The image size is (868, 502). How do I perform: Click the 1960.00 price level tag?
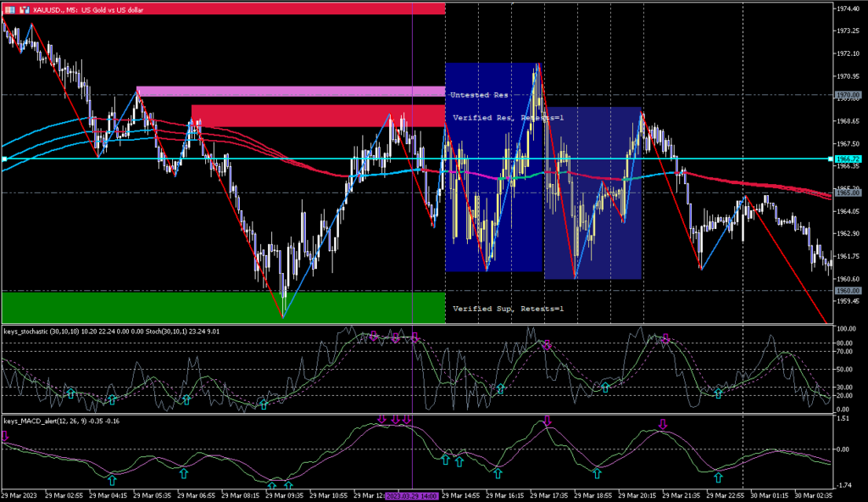848,290
